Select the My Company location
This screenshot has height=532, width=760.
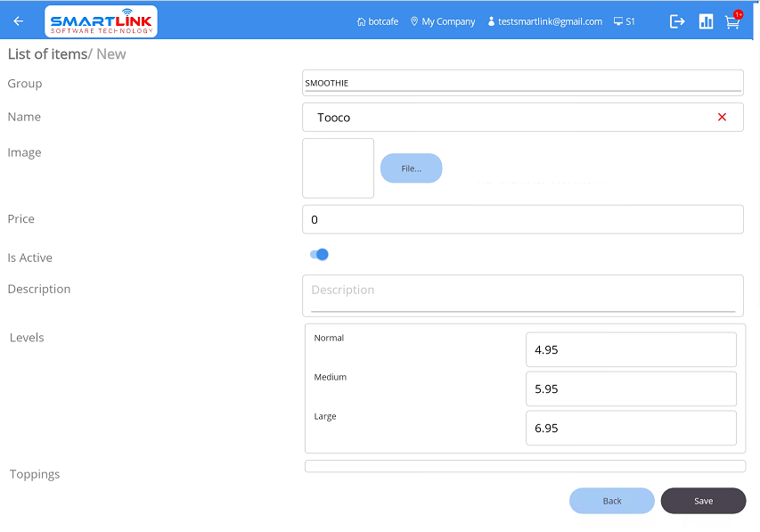pos(443,21)
